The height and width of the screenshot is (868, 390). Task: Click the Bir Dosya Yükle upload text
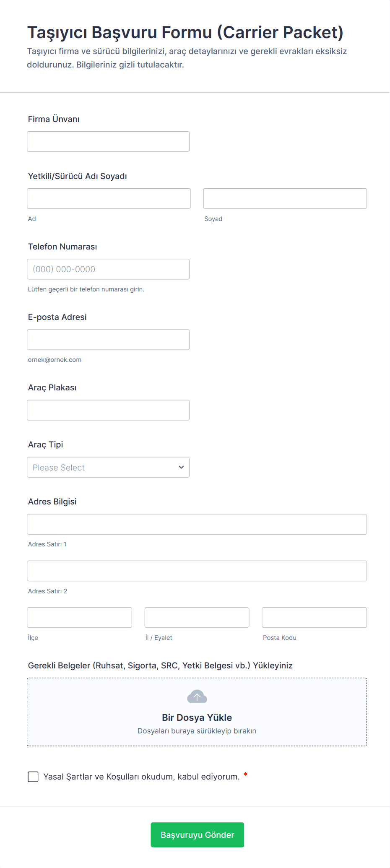197,717
